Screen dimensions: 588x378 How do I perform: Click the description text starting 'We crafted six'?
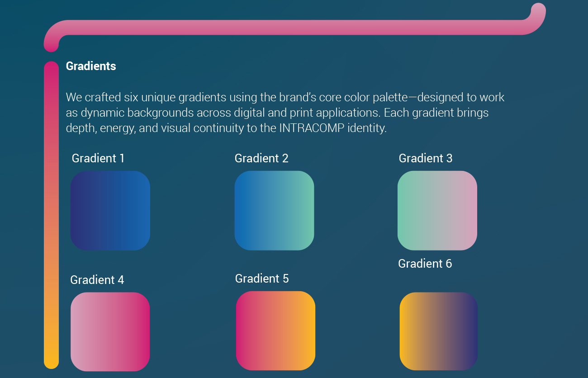[285, 113]
